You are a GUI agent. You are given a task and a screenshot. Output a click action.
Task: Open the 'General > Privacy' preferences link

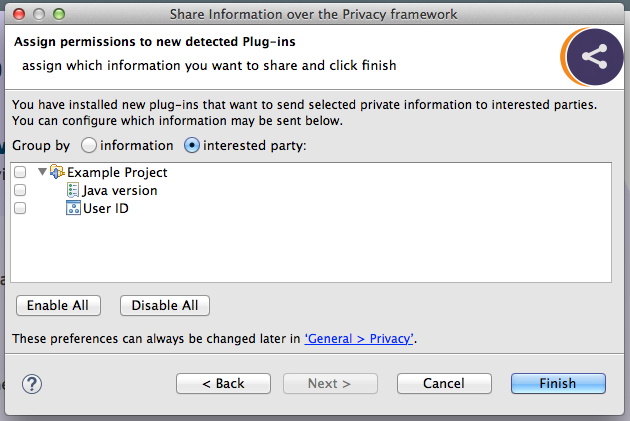coord(359,339)
